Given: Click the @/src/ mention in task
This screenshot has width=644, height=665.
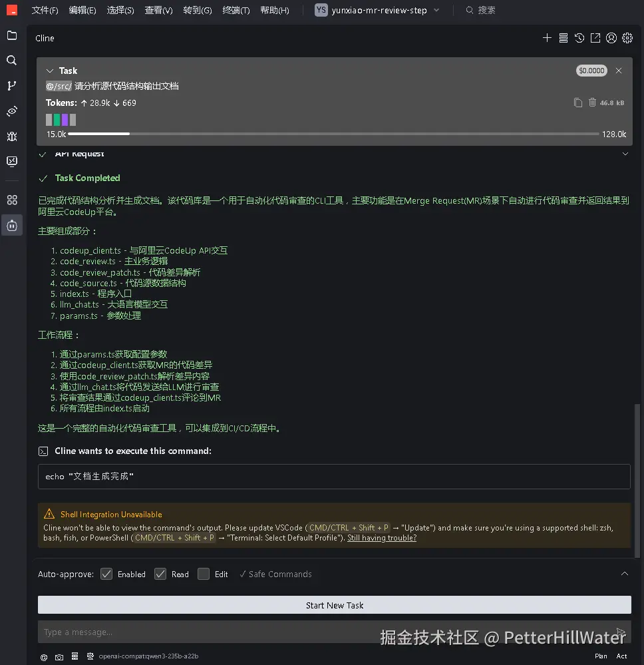Looking at the screenshot, I should (59, 86).
